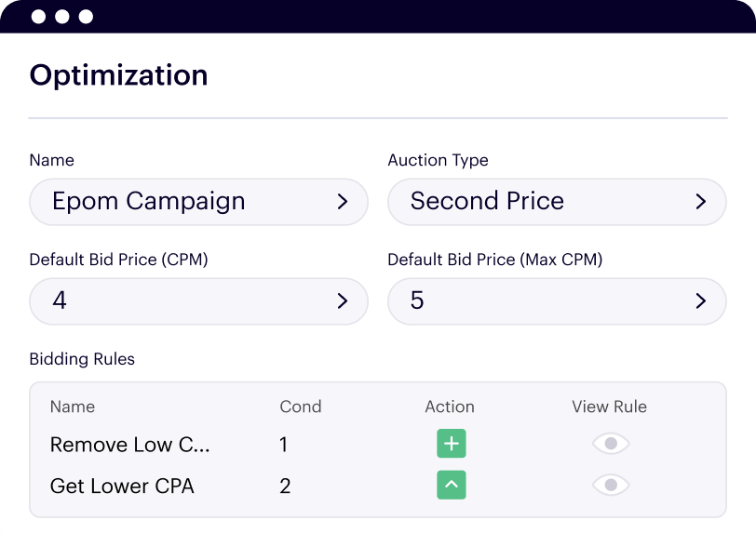Screen dimensions: 756x547
Task: Expand the chevron in the Epom Campaign field
Action: [x=342, y=202]
